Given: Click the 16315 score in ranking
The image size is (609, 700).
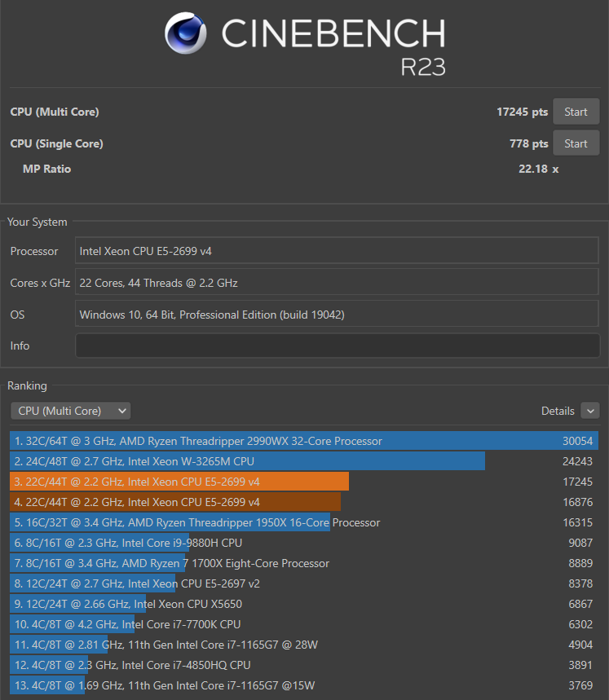Looking at the screenshot, I should coord(577,523).
